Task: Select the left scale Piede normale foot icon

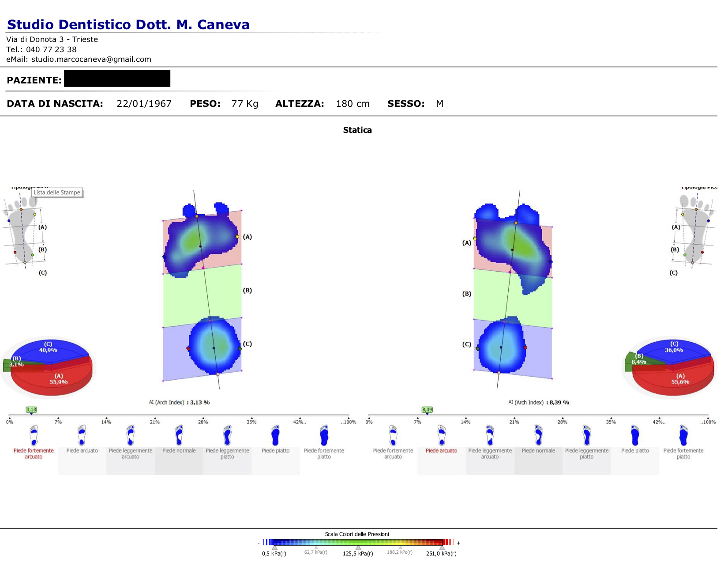Action: click(179, 435)
